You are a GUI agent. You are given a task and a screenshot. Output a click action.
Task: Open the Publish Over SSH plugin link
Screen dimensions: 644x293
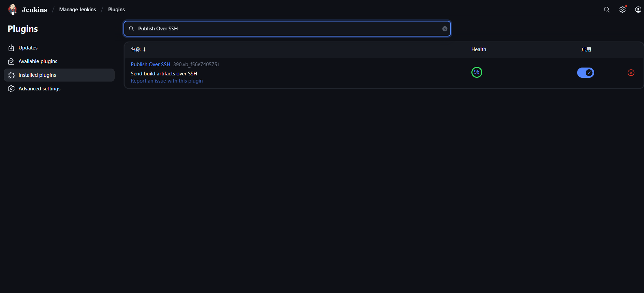(150, 64)
